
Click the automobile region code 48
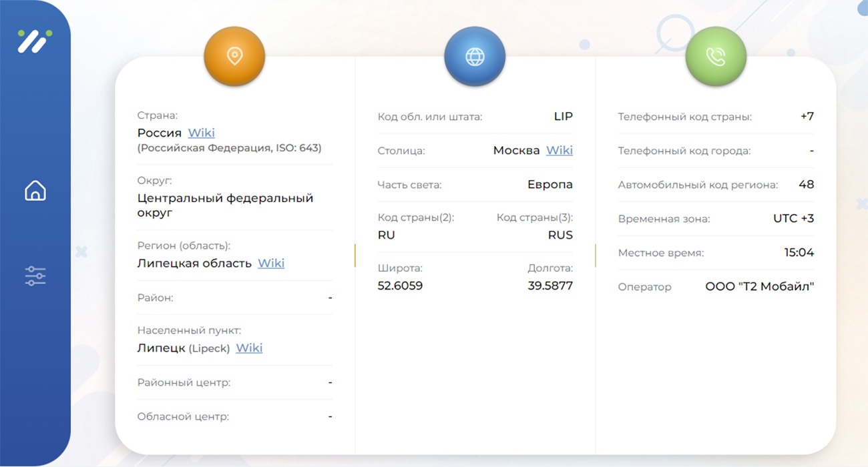point(806,184)
